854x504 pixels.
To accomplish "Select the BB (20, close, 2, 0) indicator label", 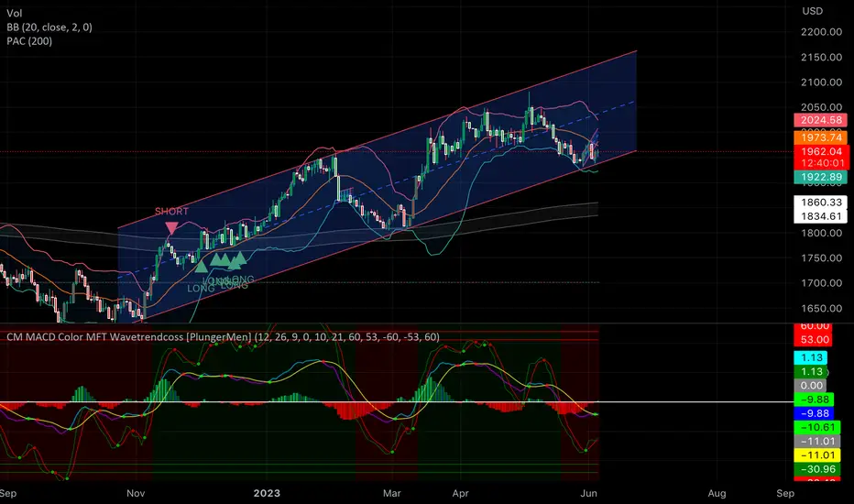I will (49, 27).
